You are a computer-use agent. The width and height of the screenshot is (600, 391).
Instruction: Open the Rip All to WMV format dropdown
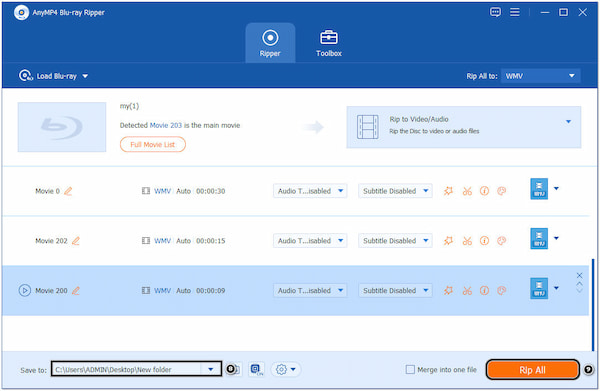540,76
